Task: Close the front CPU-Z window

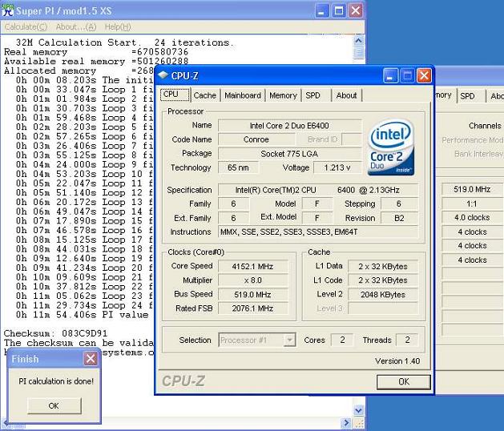Action: 424,76
